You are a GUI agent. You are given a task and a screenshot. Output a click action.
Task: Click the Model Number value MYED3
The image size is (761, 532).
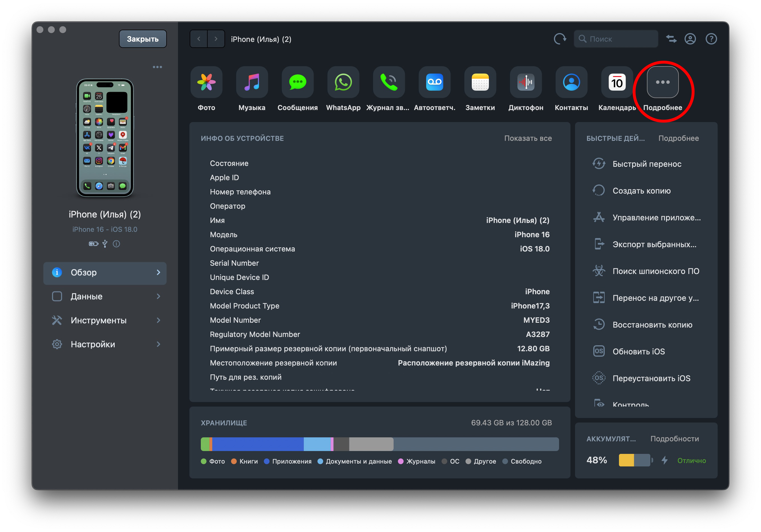(536, 320)
